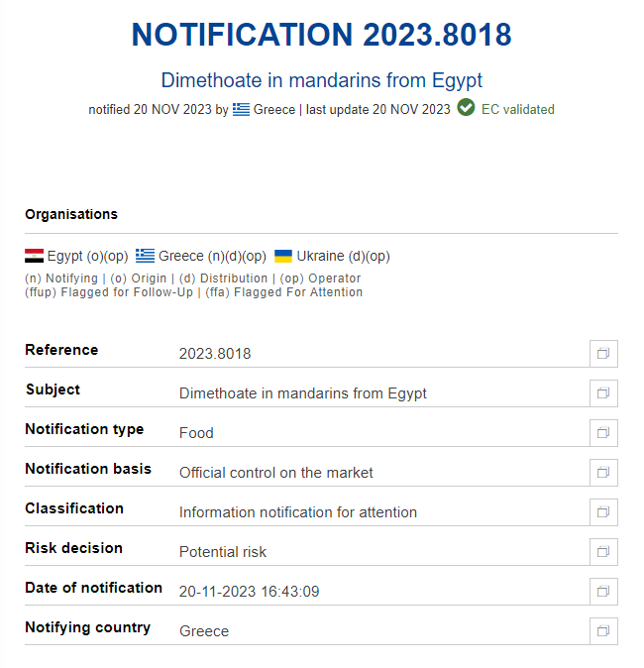644x668 pixels.
Task: Copy the Notification type value
Action: 602,433
